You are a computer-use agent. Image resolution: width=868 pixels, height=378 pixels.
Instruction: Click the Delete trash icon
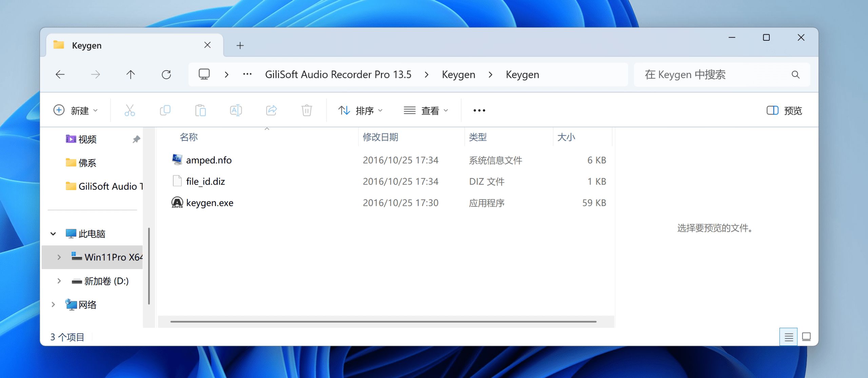point(307,110)
